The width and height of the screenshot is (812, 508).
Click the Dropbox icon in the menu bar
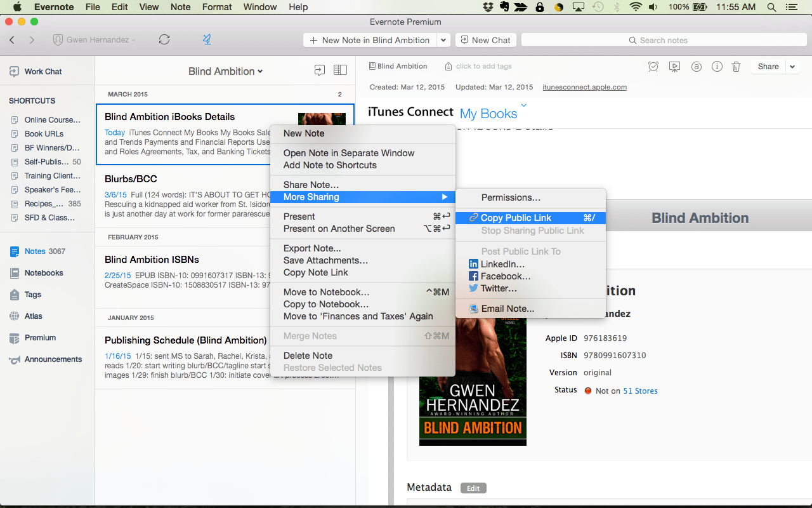488,7
